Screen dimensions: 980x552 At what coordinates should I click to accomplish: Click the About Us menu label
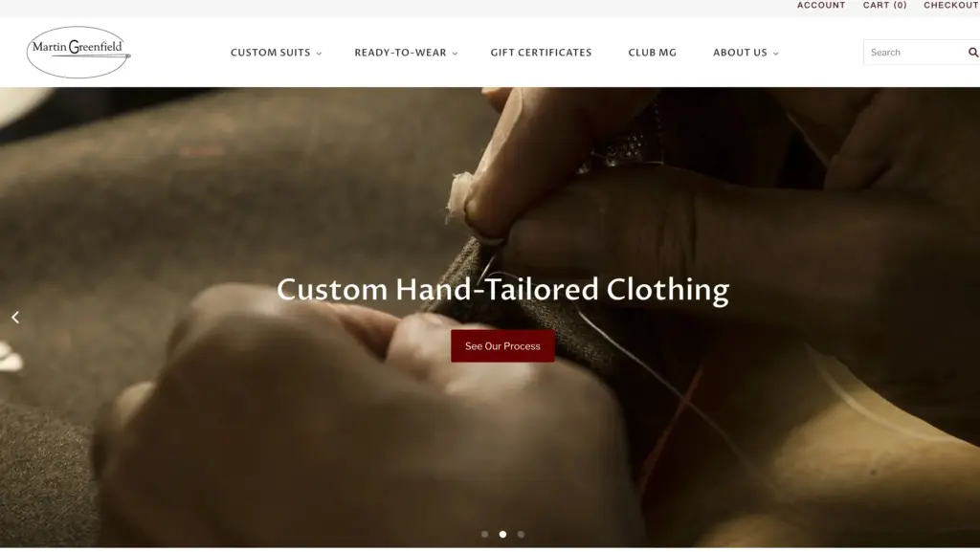740,53
